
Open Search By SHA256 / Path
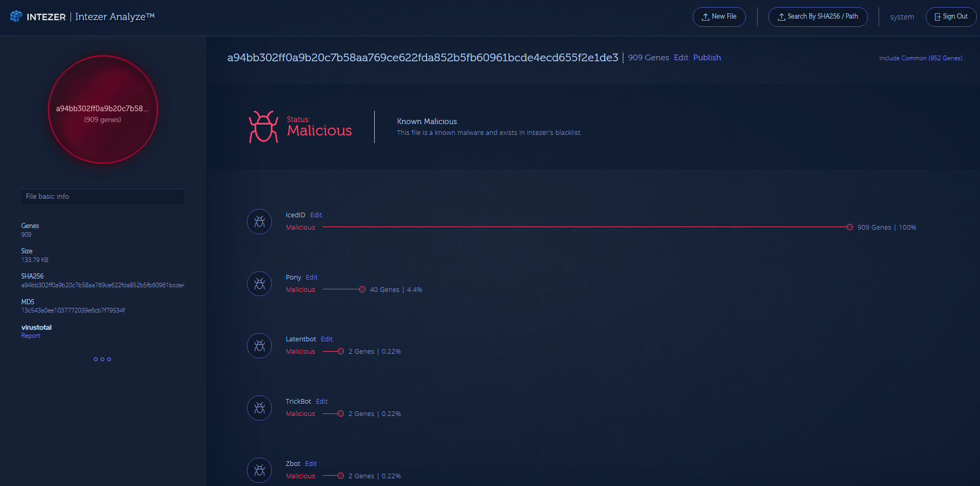[x=817, y=16]
